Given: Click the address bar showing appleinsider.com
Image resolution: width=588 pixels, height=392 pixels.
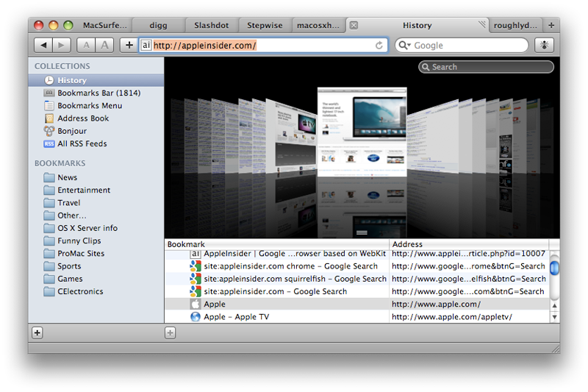Looking at the screenshot, I should click(263, 46).
